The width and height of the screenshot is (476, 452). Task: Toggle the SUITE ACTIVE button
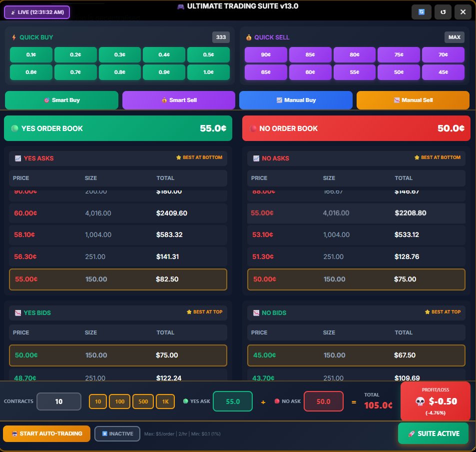tap(433, 434)
